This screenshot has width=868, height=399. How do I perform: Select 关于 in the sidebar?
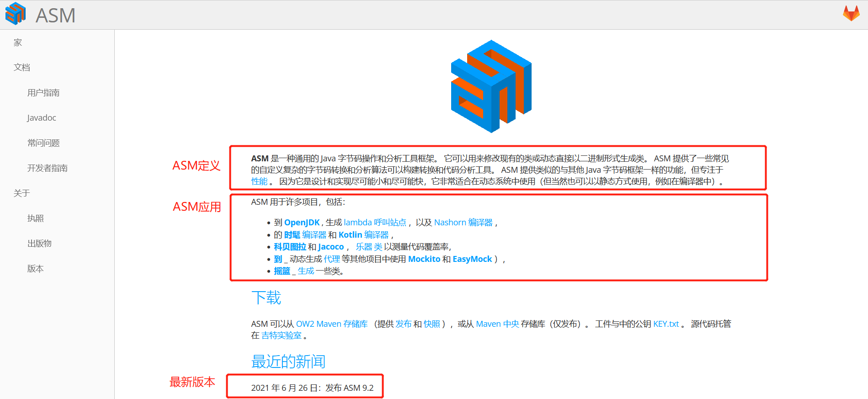[x=22, y=193]
